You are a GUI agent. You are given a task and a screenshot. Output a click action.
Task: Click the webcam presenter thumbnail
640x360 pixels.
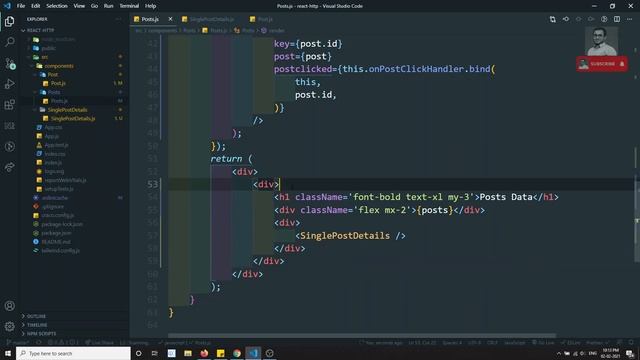[x=601, y=42]
